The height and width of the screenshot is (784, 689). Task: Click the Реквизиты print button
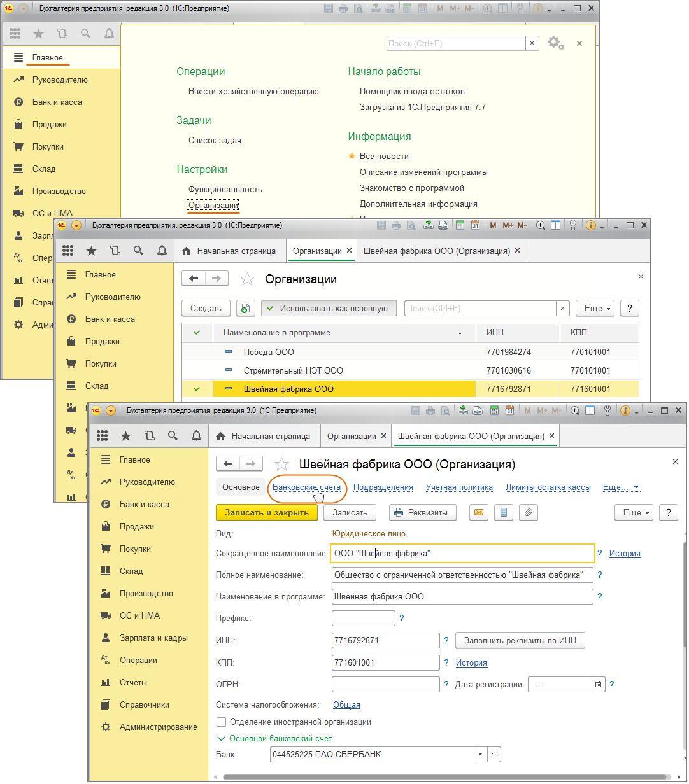click(423, 512)
